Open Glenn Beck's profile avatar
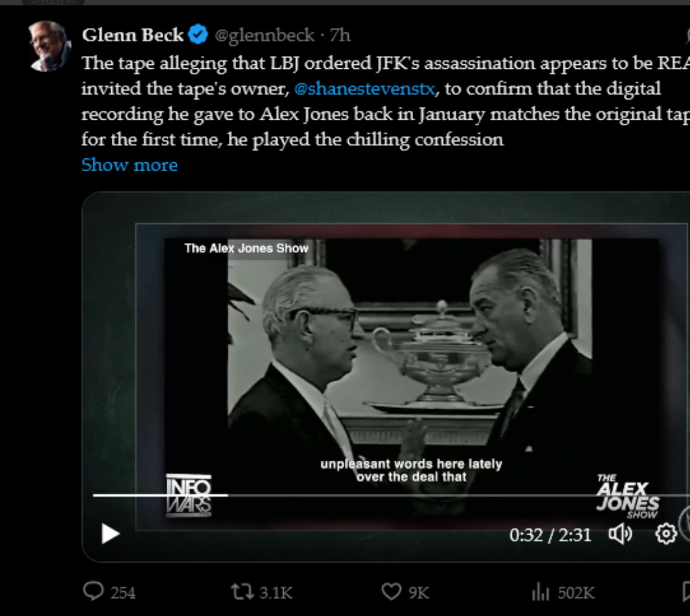 pos(49,46)
